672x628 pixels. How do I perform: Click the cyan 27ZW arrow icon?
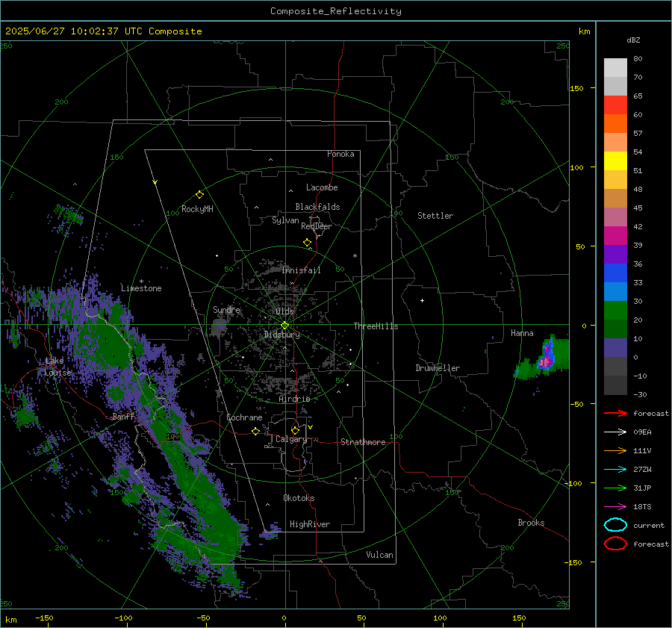point(615,469)
